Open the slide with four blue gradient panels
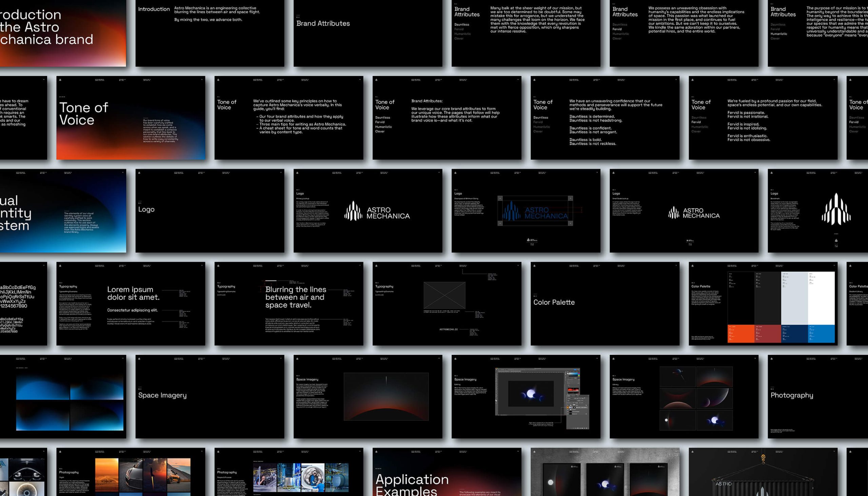The height and width of the screenshot is (496, 868). click(63, 397)
